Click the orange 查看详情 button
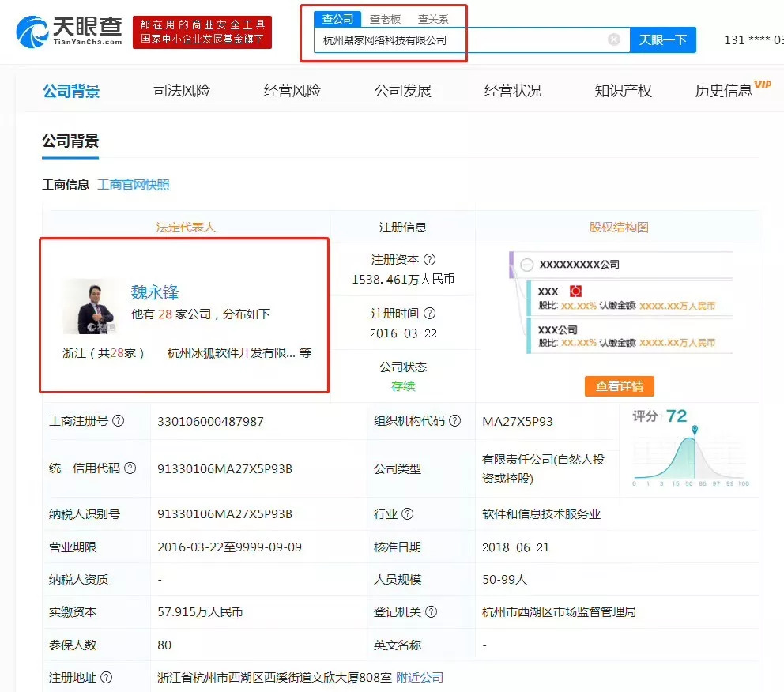Viewport: 784px width, 692px height. coord(619,386)
